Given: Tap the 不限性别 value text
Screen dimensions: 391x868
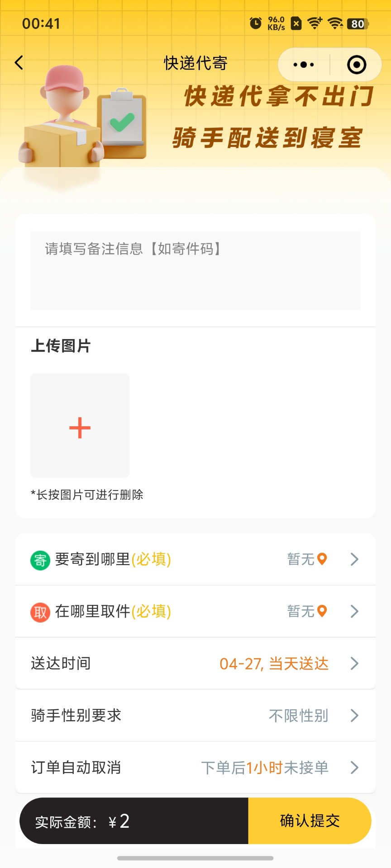Looking at the screenshot, I should [298, 716].
